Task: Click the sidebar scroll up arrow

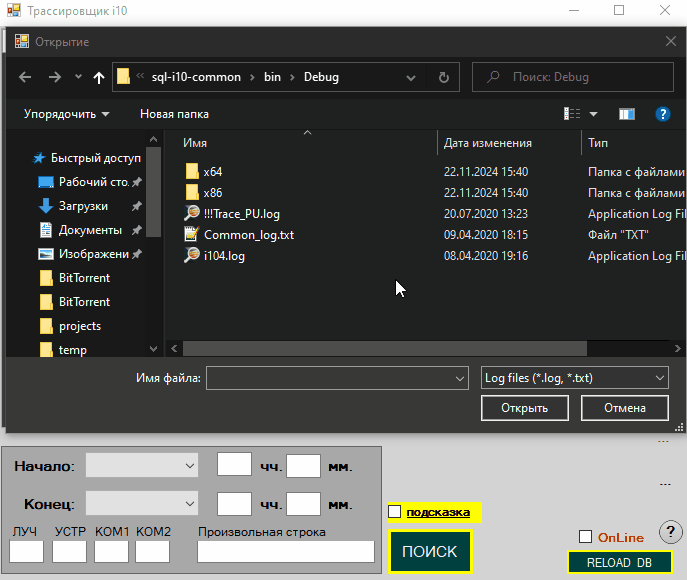Action: [x=153, y=139]
